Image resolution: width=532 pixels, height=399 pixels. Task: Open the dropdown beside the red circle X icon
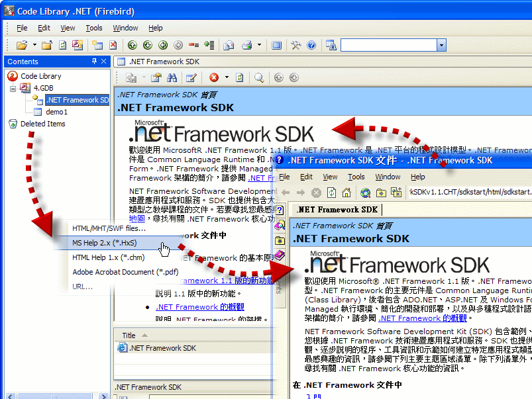[227, 77]
